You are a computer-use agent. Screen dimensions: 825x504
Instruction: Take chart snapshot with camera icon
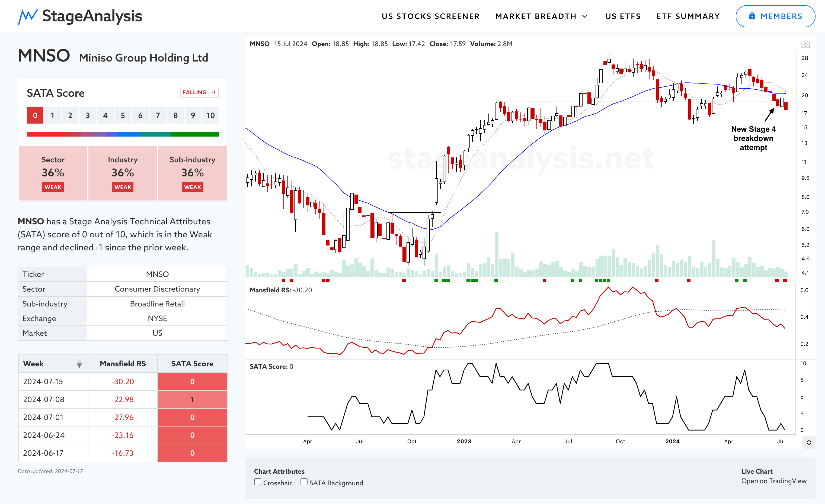(x=805, y=44)
